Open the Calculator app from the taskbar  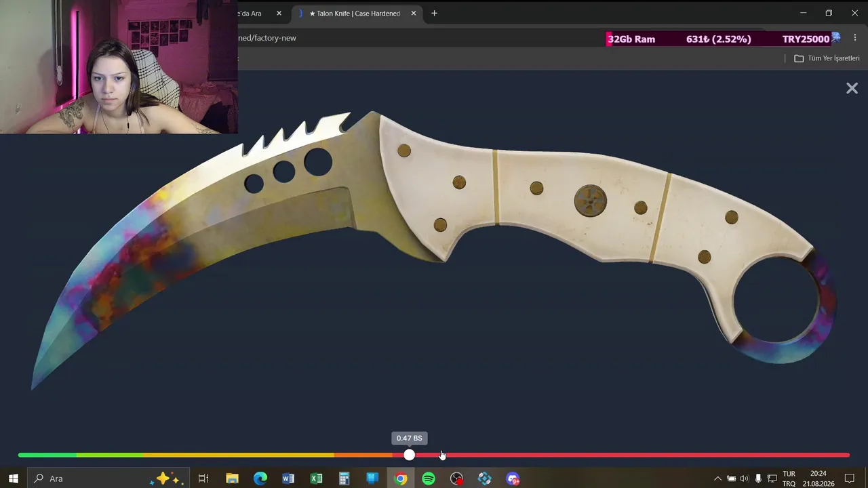point(344,479)
